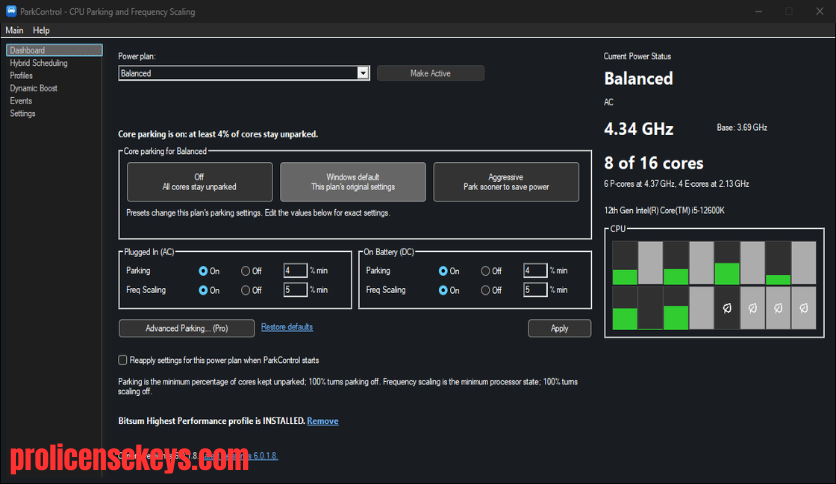
Task: Click the Restore defaults link
Action: (x=287, y=327)
